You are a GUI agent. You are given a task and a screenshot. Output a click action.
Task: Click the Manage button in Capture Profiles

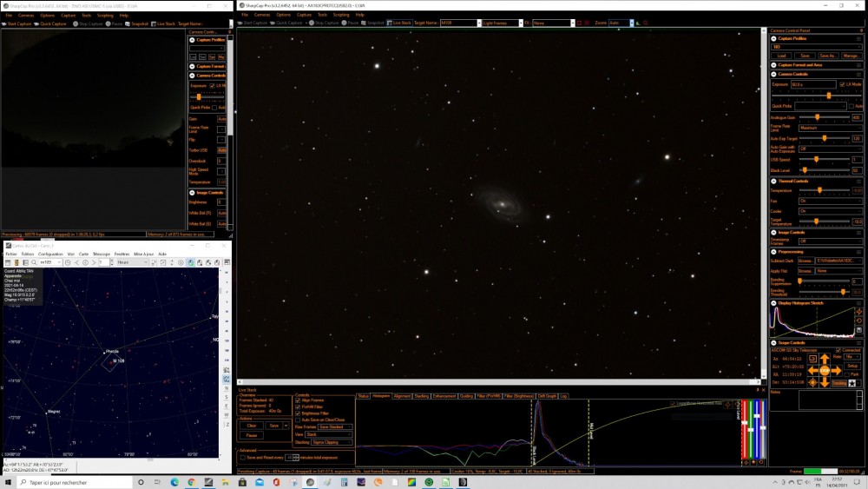[x=852, y=56]
